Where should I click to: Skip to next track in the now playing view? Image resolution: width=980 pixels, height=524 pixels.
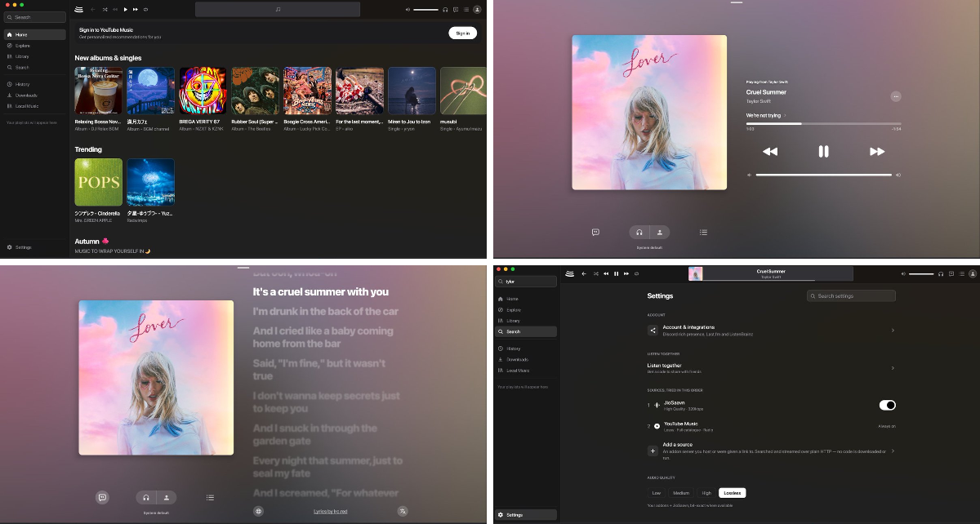click(877, 151)
